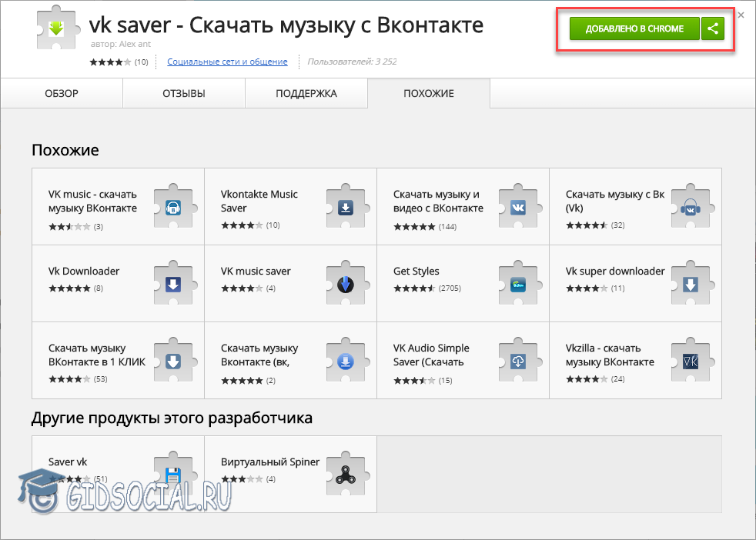Viewport: 756px width, 540px height.
Task: Click the star rating under vk saver title
Action: pyautogui.click(x=110, y=62)
